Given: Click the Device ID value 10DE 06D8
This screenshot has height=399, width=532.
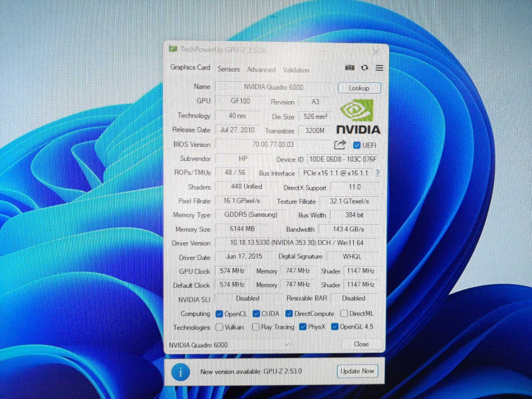Looking at the screenshot, I should tap(342, 159).
